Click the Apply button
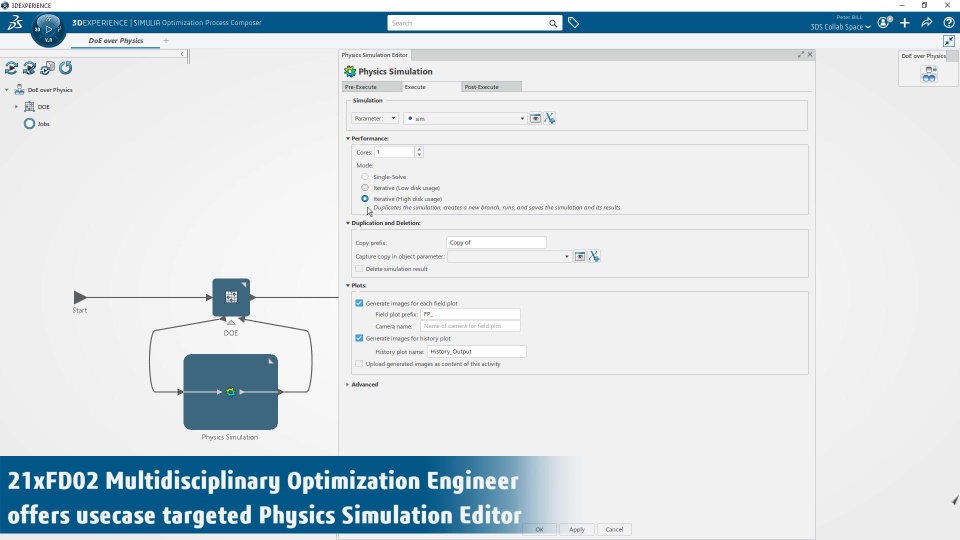This screenshot has height=540, width=960. [x=577, y=530]
